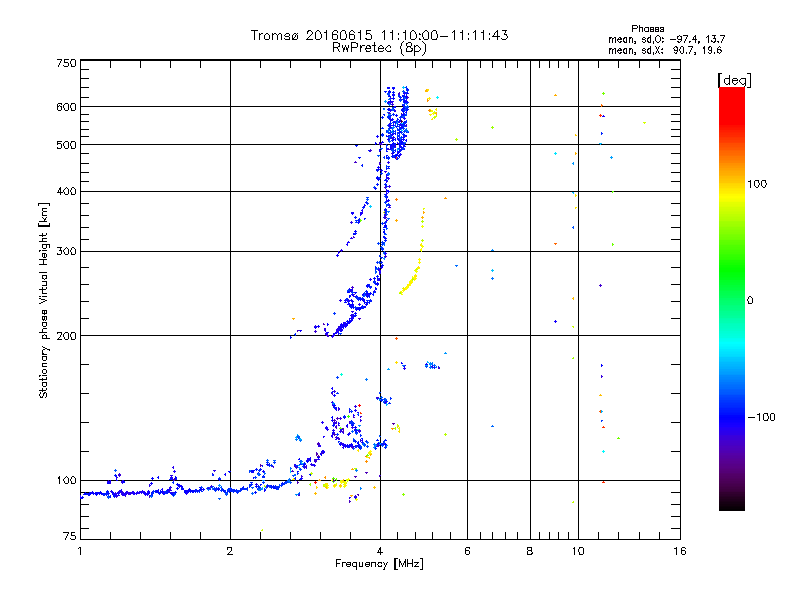Click the phase colorbar gradient
Viewport: 800px width, 600px height.
(732, 299)
